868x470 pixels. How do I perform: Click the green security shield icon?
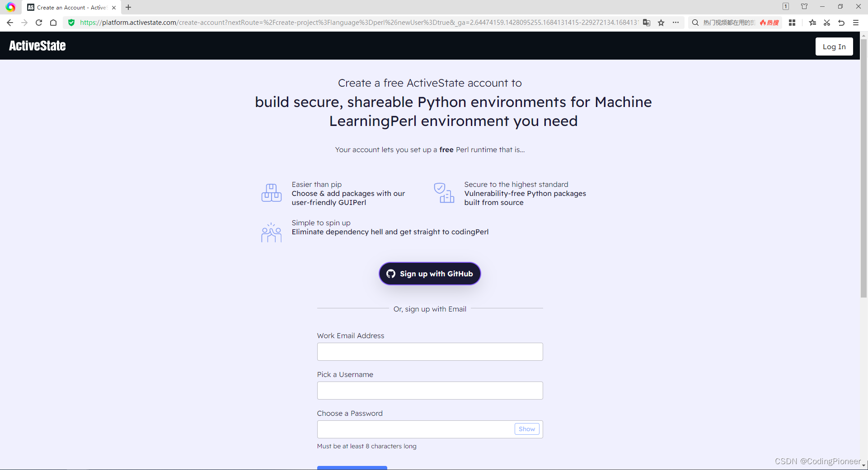(x=71, y=23)
